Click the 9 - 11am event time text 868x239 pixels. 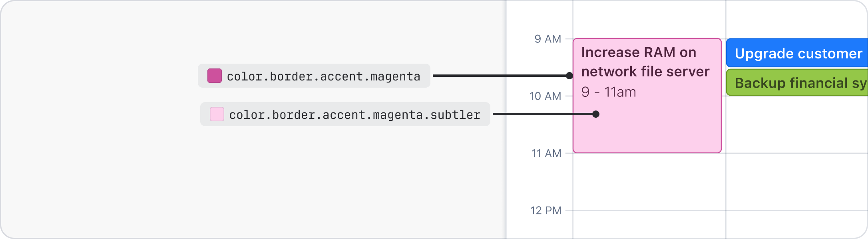tap(608, 92)
